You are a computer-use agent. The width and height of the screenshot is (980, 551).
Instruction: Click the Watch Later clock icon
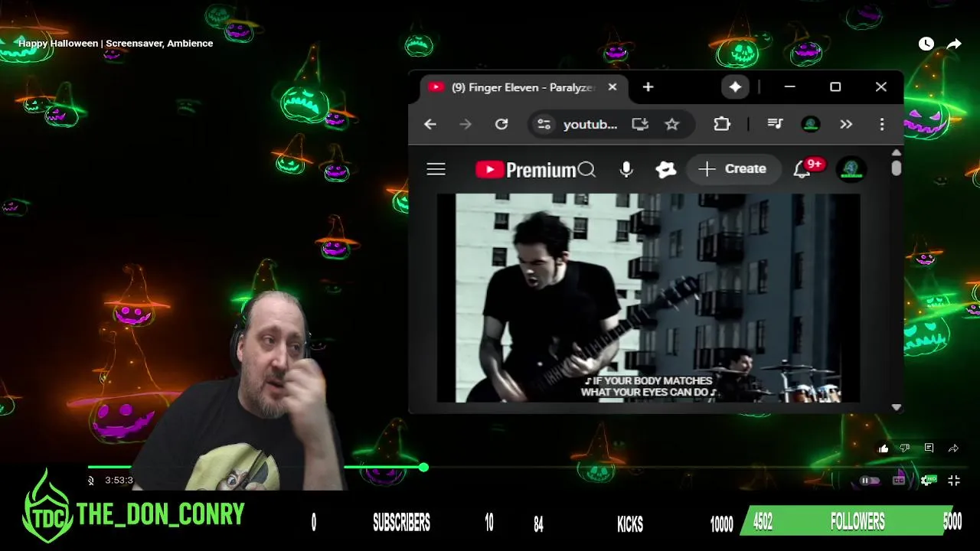coord(926,44)
